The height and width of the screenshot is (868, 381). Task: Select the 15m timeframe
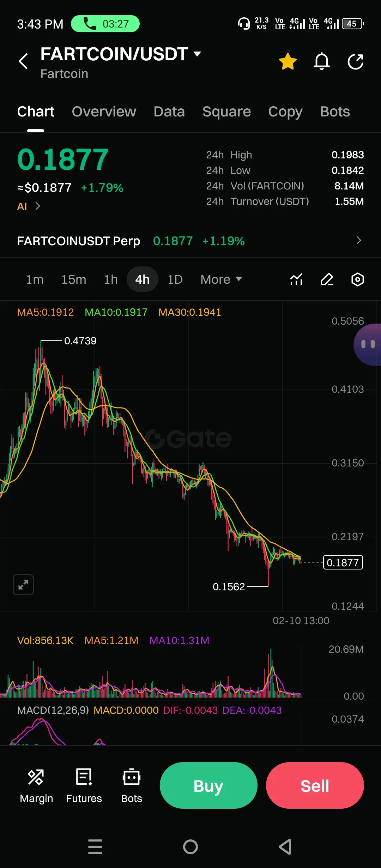click(74, 279)
